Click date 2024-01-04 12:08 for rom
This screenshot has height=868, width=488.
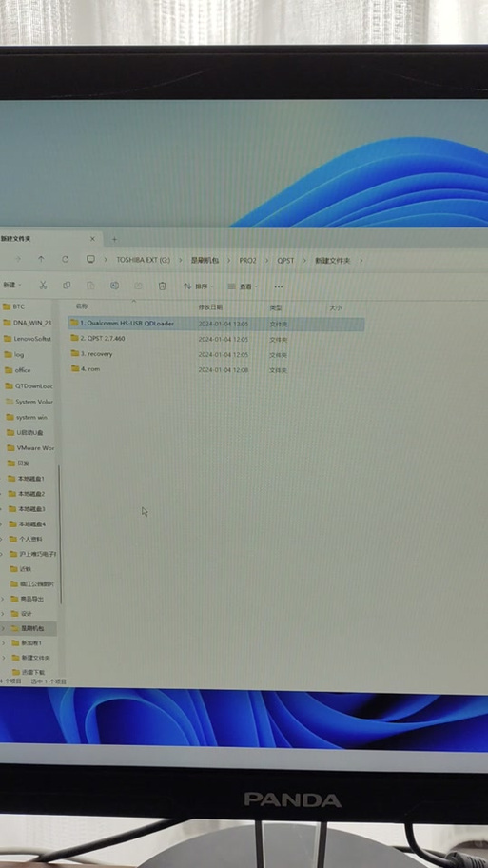(223, 370)
